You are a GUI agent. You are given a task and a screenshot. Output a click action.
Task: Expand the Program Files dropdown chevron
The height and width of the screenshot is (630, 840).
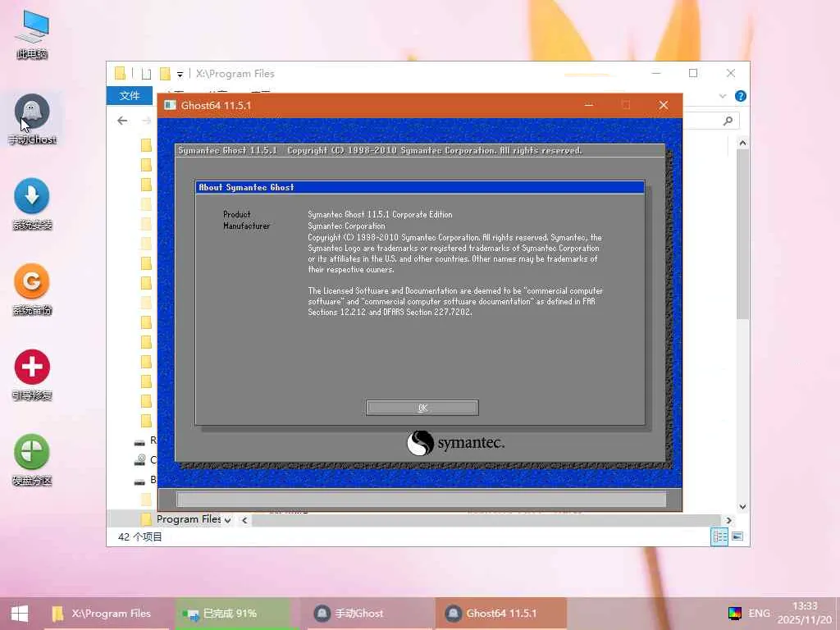(228, 520)
